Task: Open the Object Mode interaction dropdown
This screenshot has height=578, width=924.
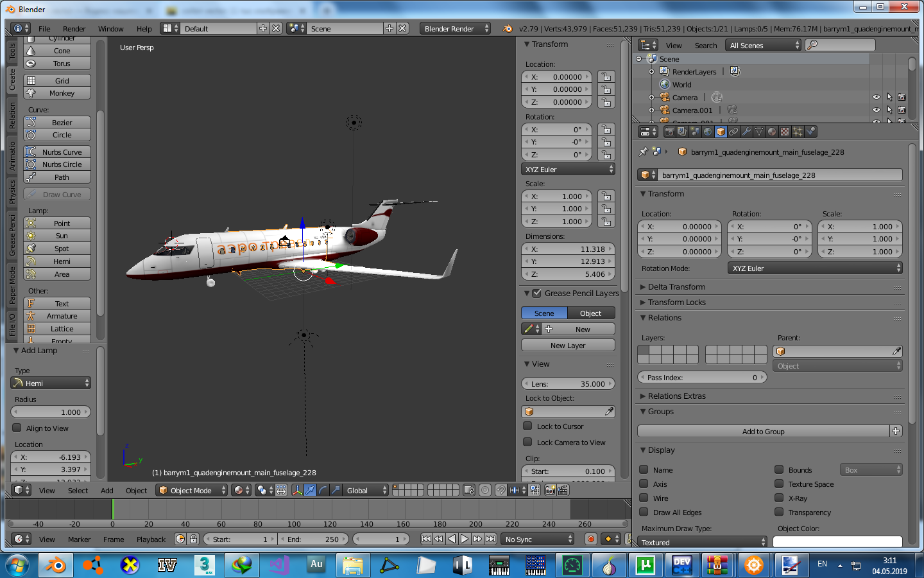Action: tap(192, 490)
